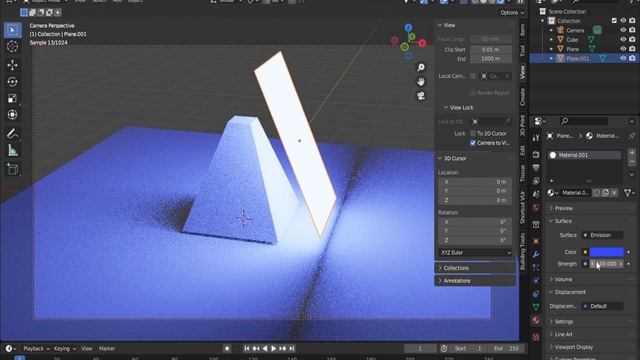Screen dimensions: 640x360
Task: Hide the Plane.001 object in viewport
Action: coord(623,58)
